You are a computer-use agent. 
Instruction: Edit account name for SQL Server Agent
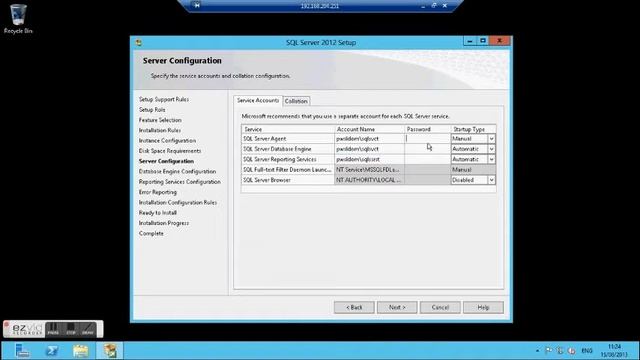(369, 139)
